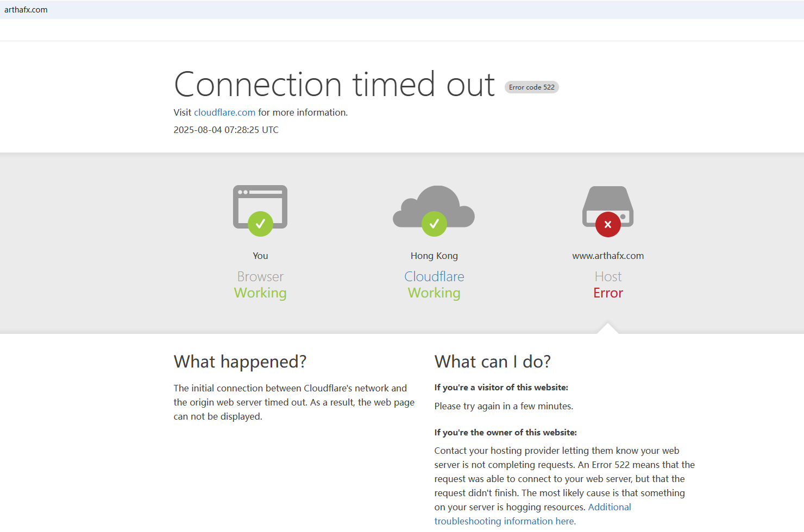Click the Working status under Browser
This screenshot has height=532, width=804.
tap(260, 293)
